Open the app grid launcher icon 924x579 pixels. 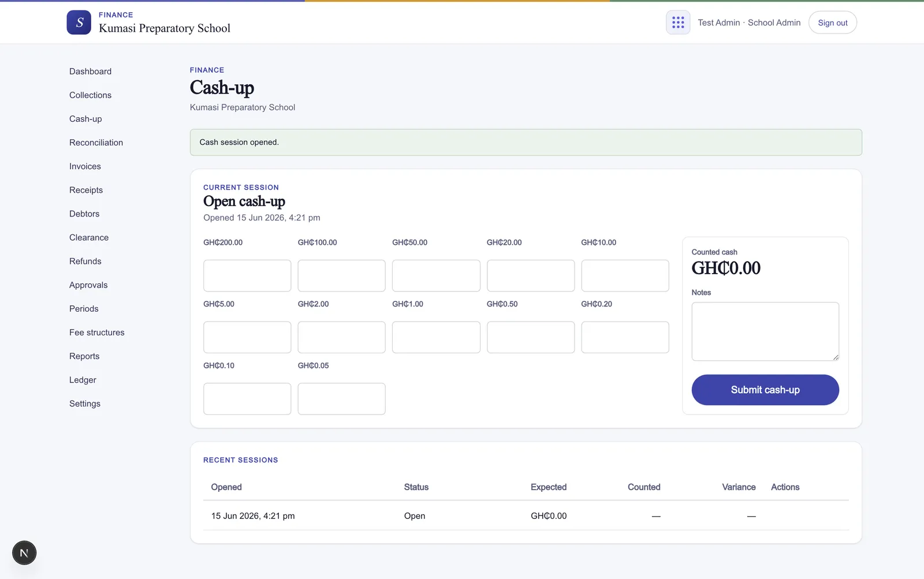[678, 23]
